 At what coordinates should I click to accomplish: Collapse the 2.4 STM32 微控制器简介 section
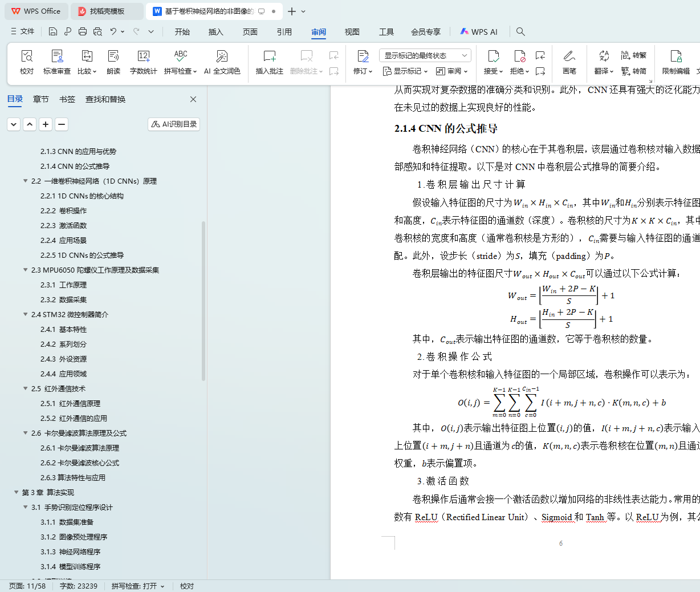coord(25,314)
